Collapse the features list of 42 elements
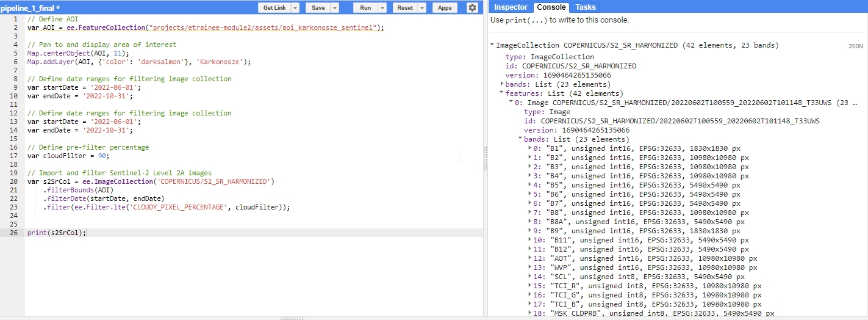The image size is (868, 320). tap(502, 93)
